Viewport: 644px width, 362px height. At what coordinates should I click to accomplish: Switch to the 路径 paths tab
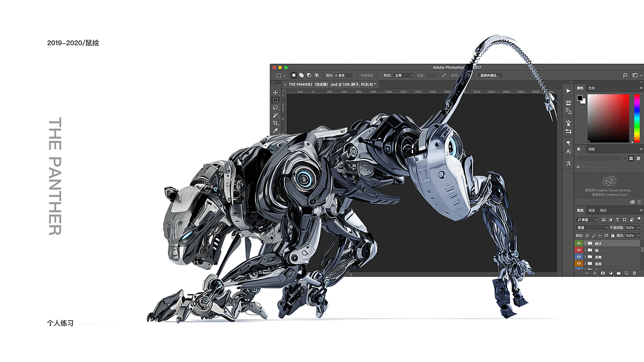point(603,210)
